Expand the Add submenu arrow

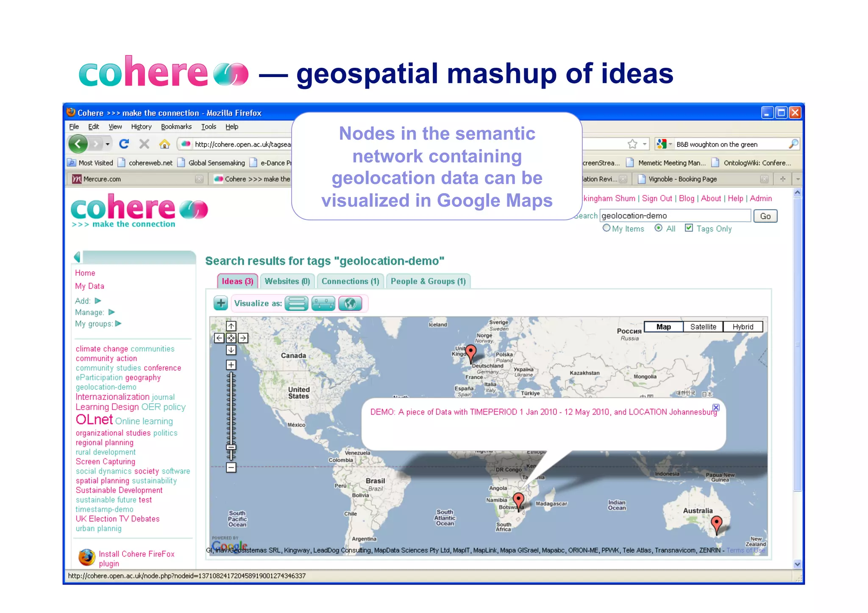pyautogui.click(x=98, y=301)
